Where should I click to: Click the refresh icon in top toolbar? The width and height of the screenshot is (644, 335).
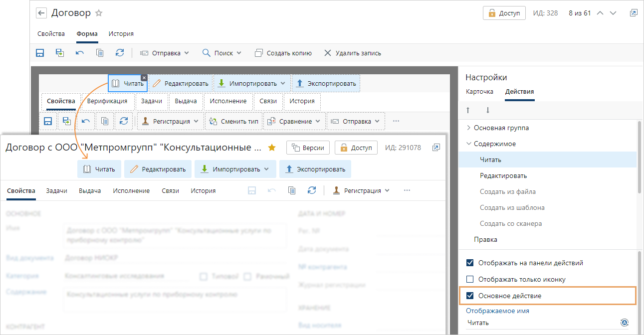[x=120, y=53]
